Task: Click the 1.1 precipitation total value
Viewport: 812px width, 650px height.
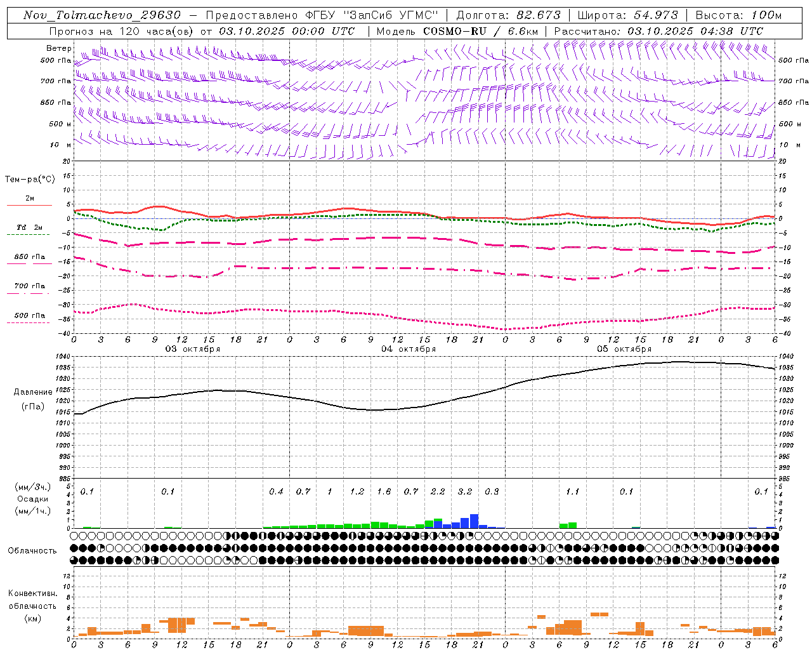Action: (572, 491)
